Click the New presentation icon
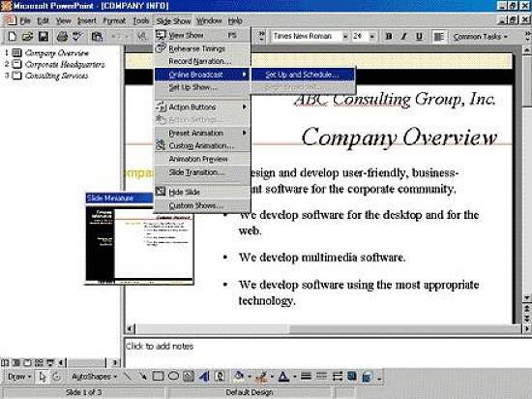This screenshot has height=399, width=532. 13,37
